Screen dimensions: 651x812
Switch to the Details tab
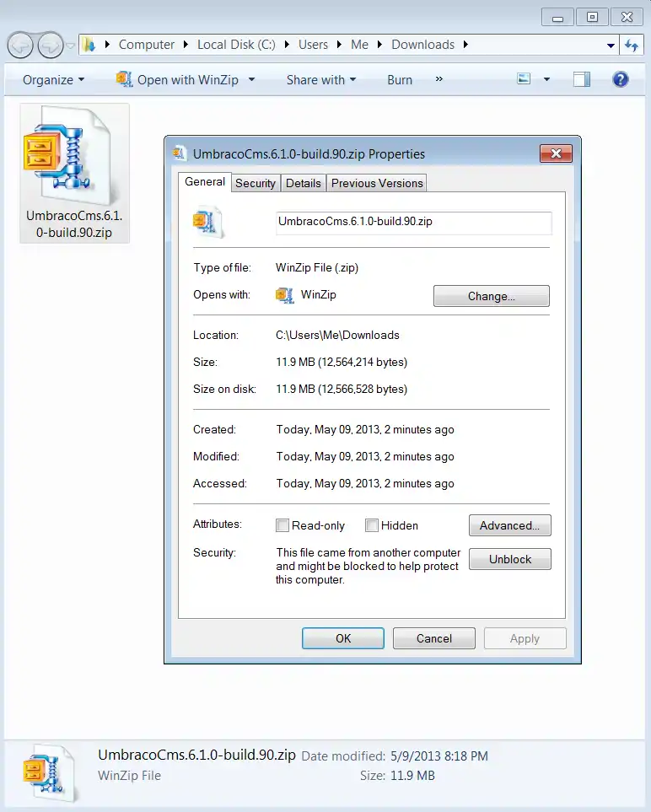pyautogui.click(x=304, y=183)
